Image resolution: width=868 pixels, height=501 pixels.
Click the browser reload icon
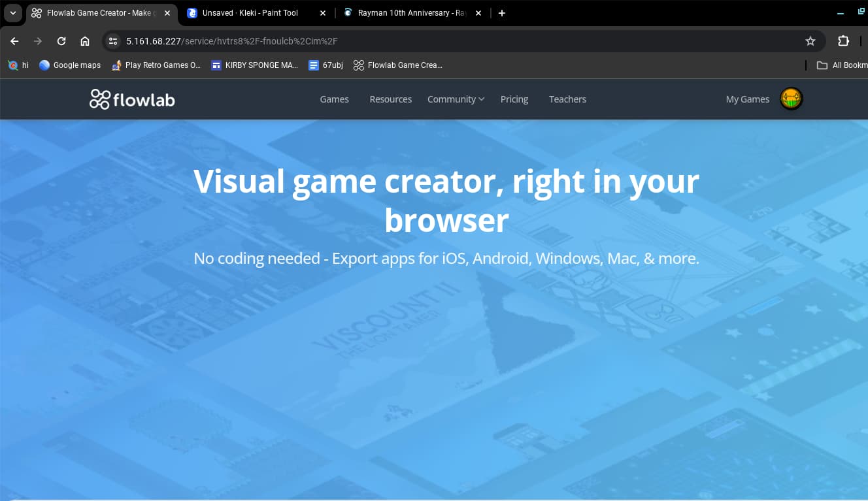[x=61, y=41]
